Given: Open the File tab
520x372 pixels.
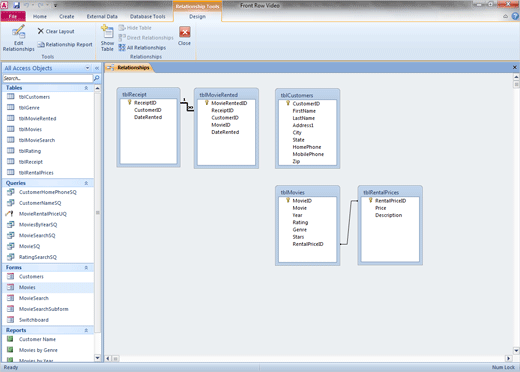Looking at the screenshot, I should (13, 16).
